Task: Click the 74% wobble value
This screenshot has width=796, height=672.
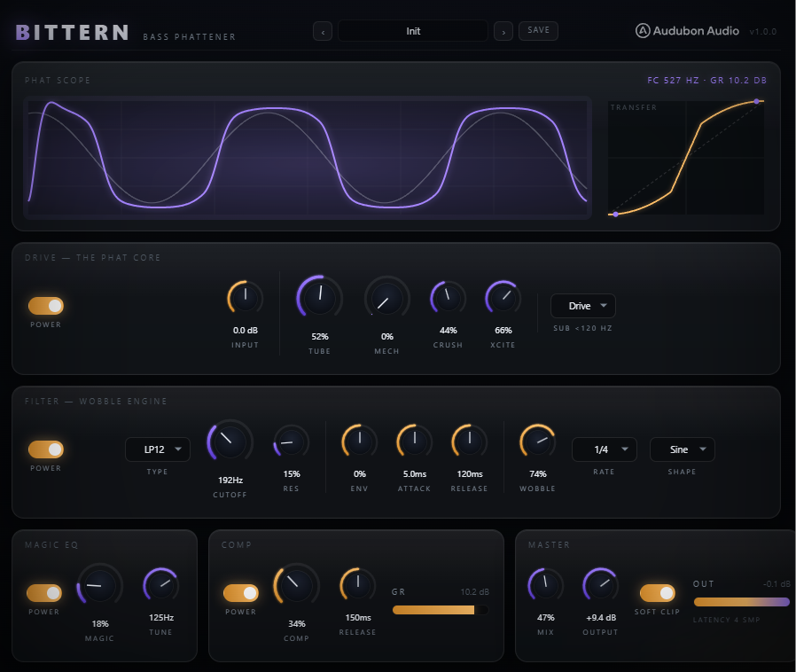Action: click(537, 474)
